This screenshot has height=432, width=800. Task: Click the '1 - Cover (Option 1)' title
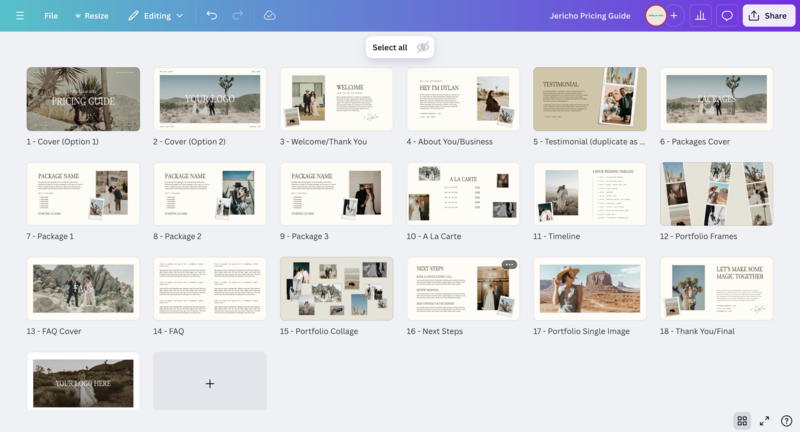tap(62, 142)
